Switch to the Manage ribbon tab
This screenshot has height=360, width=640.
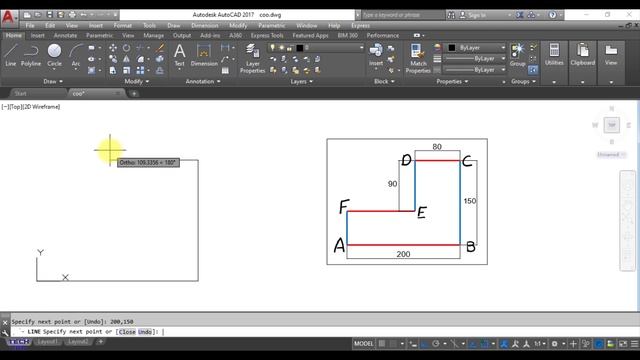[153, 36]
